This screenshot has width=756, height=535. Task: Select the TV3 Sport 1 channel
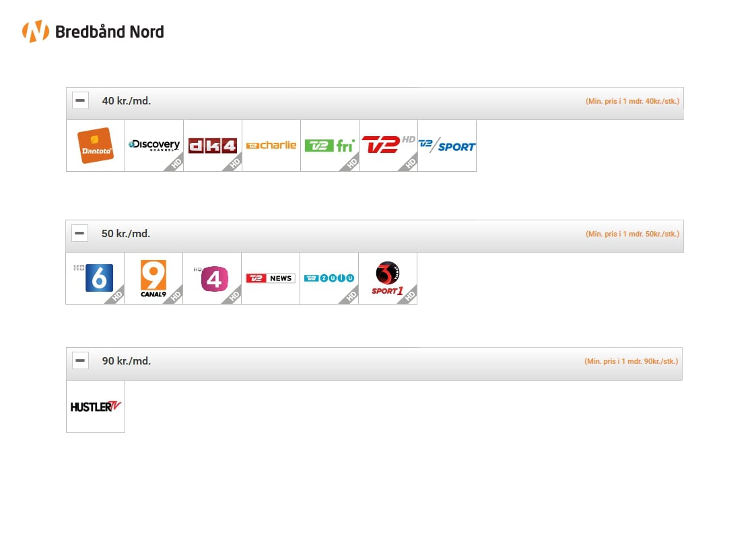coord(388,278)
